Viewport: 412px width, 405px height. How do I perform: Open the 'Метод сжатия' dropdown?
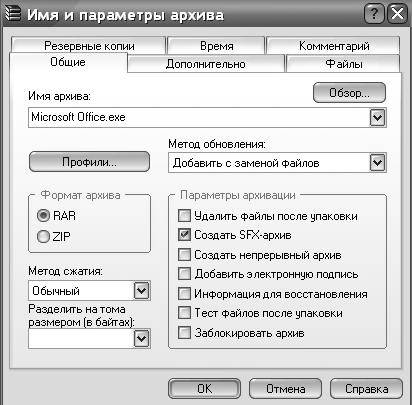[142, 290]
